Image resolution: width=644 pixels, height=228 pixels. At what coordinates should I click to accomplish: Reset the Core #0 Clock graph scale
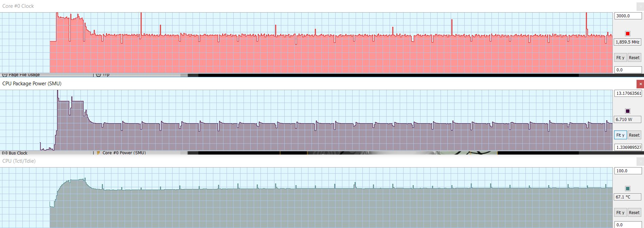[634, 58]
